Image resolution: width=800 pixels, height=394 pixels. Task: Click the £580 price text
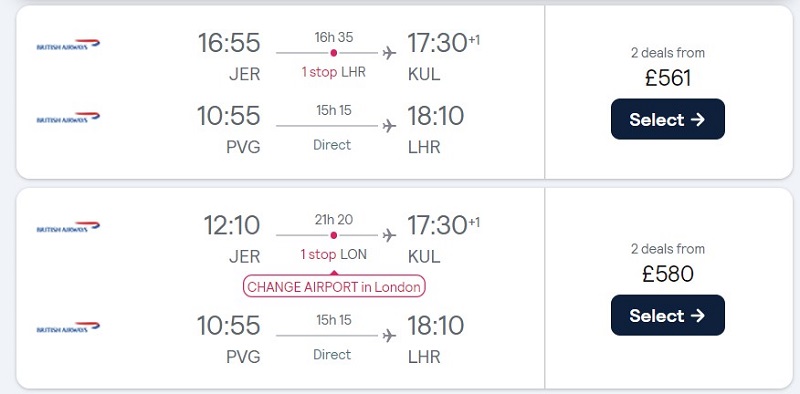coord(667,274)
